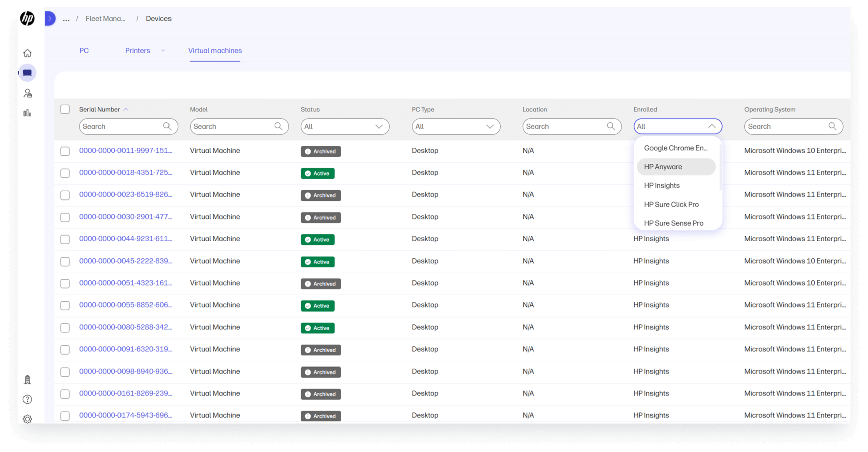Open device 0000-0000-0080-5288-342 link
The height and width of the screenshot is (452, 868).
(125, 327)
